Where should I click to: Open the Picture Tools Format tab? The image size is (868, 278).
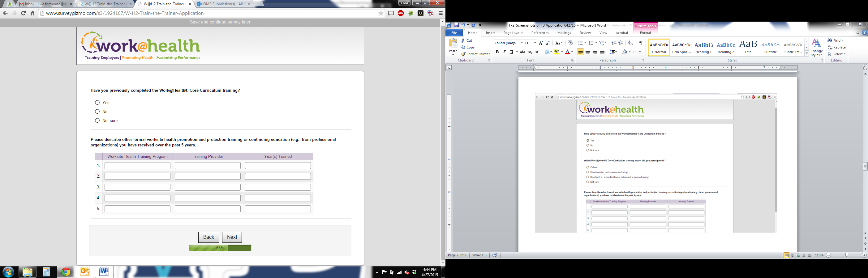(x=645, y=33)
